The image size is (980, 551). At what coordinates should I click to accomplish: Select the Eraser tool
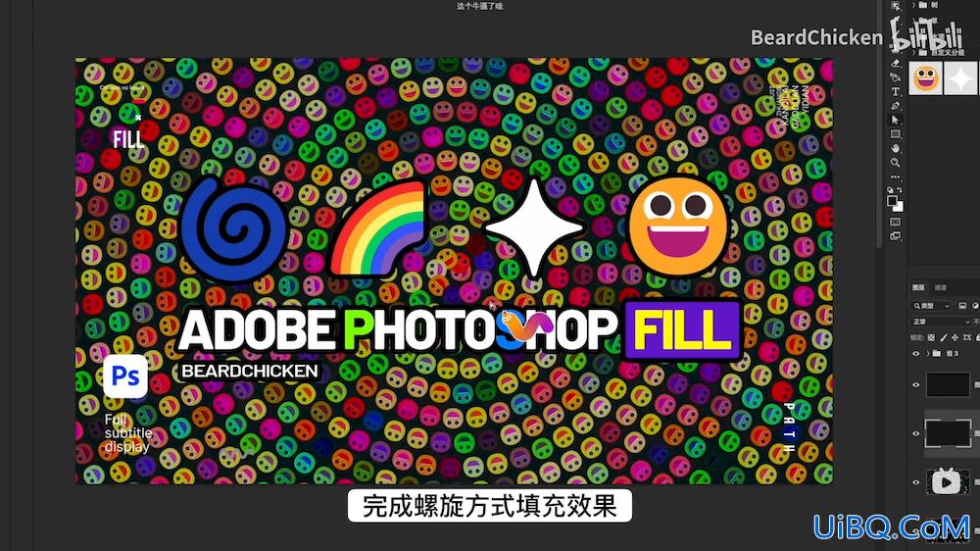(x=896, y=63)
